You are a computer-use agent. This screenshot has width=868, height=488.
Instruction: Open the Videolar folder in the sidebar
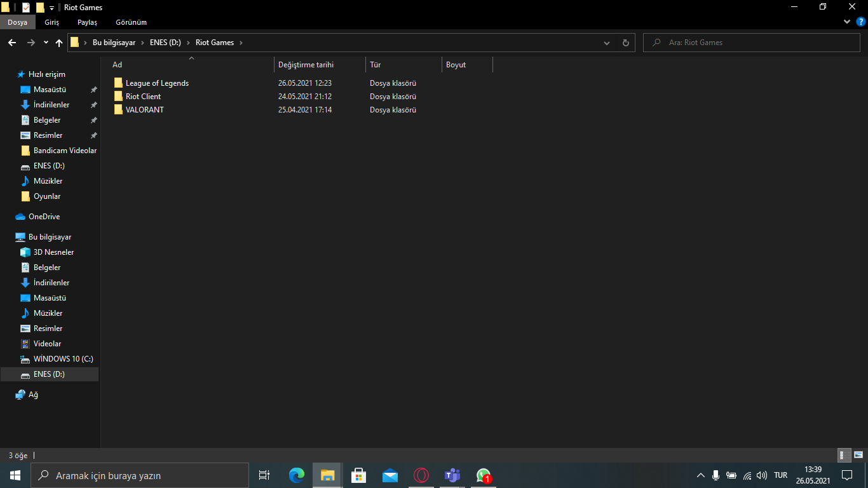(47, 344)
